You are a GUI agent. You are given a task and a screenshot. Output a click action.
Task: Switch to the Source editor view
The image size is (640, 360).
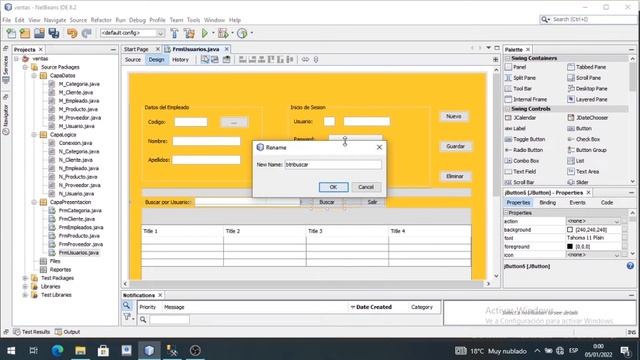tap(133, 60)
